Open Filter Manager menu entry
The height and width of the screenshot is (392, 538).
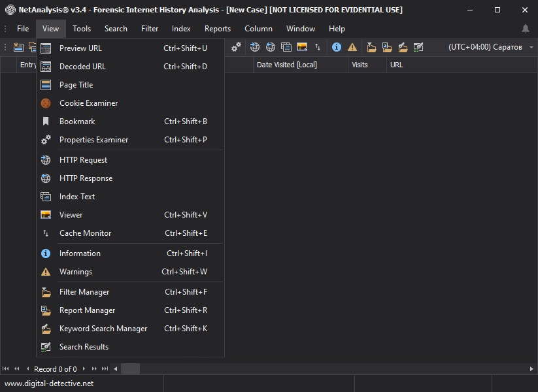130,292
